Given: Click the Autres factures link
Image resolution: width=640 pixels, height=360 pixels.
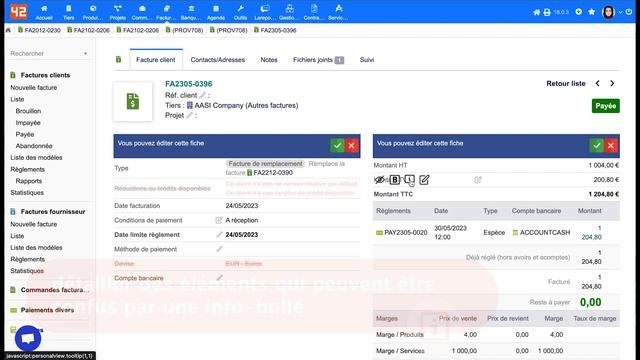Looking at the screenshot, I should (x=271, y=105).
